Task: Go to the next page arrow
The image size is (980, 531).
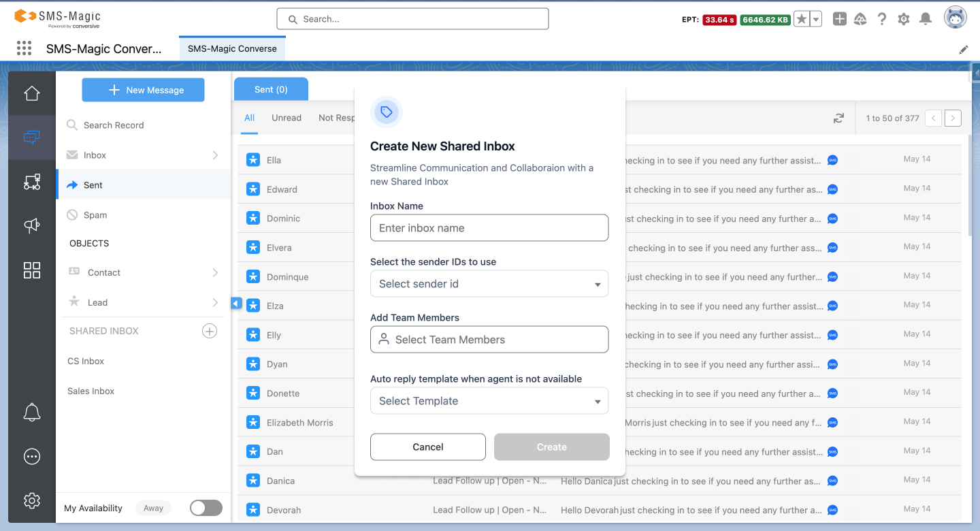Action: (x=953, y=118)
